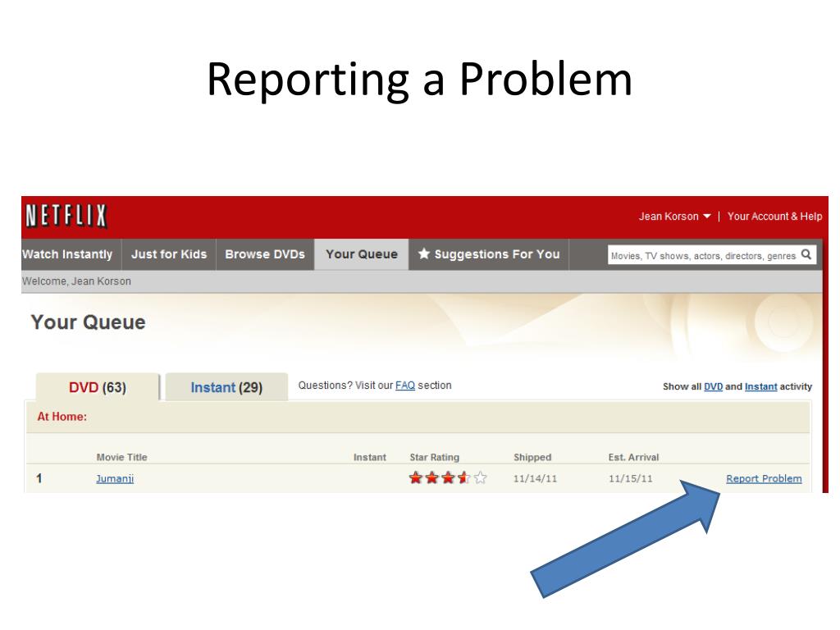Rate Jumanji five stars

[480, 478]
